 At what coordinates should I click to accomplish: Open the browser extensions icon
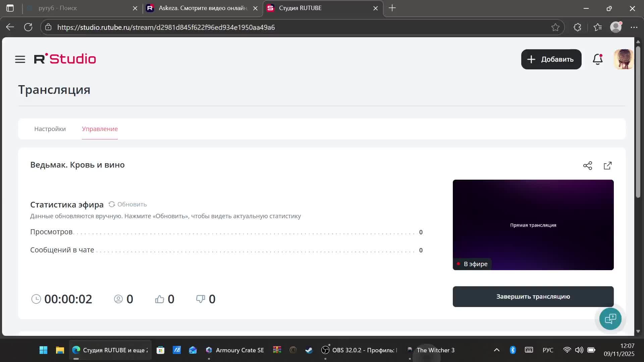tap(577, 27)
